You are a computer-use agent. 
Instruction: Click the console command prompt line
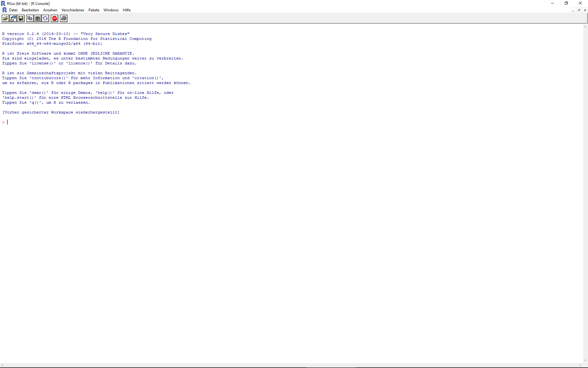pos(61,122)
